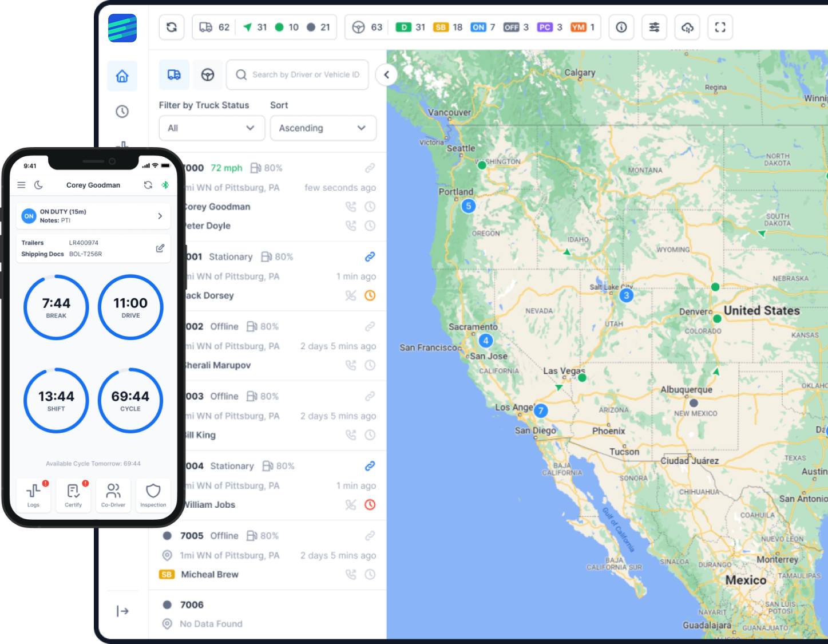Call Corey Goodman using phone icon
Screen dimensions: 828x644
coord(351,207)
